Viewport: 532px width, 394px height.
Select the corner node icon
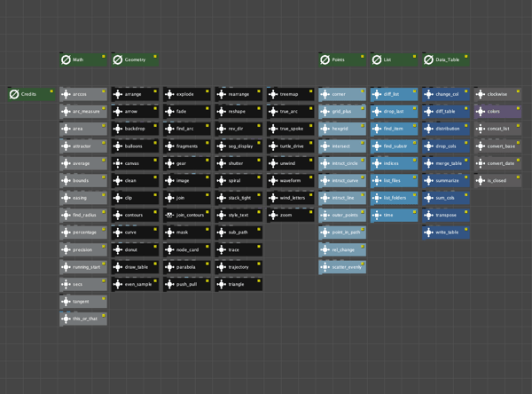pyautogui.click(x=325, y=94)
